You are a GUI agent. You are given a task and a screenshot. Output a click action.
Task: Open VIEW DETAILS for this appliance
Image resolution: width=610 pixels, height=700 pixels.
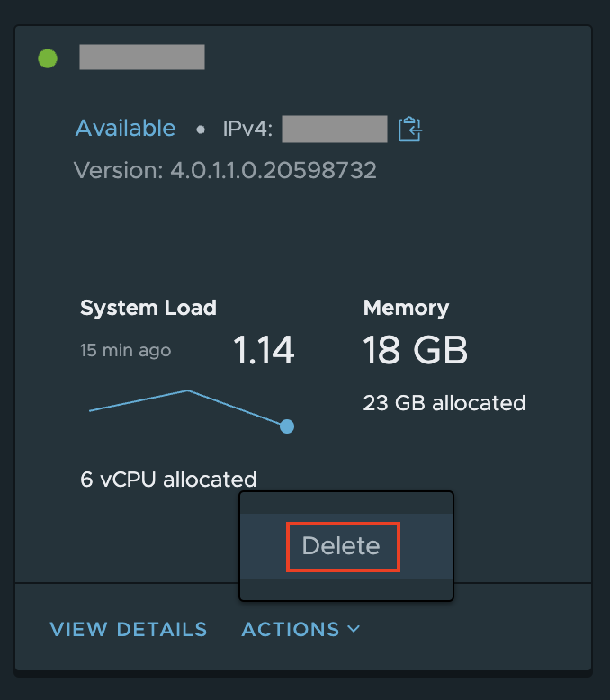(x=129, y=629)
